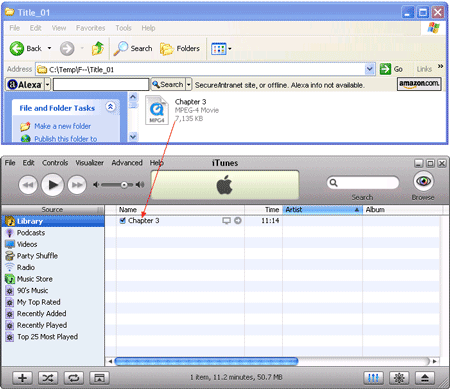Toggle artwork viewer button in iTunes
450x389 pixels.
99,378
